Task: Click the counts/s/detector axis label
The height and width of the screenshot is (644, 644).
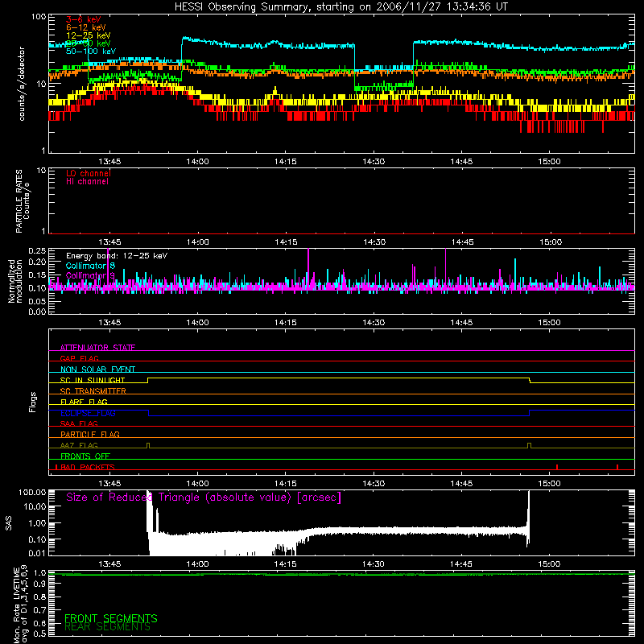Action: click(x=22, y=84)
